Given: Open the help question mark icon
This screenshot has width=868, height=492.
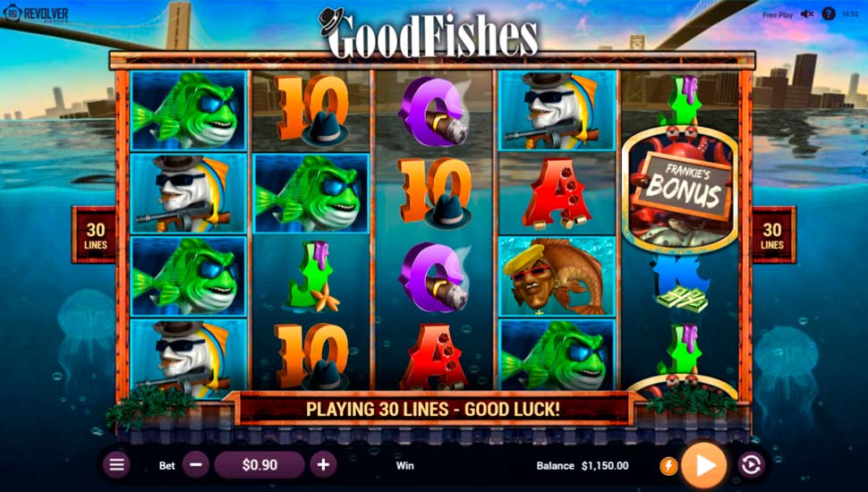Looking at the screenshot, I should tap(828, 14).
